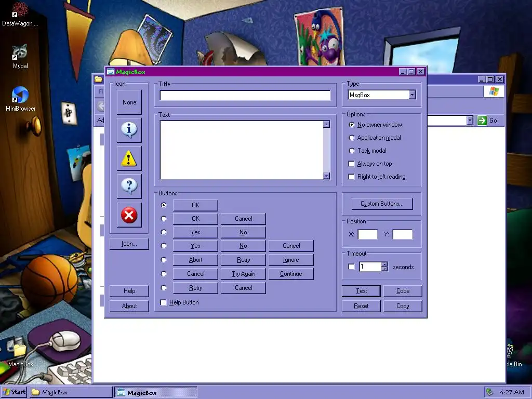Select the Yes No Cancel radio
Viewport: 532px width, 399px height.
click(x=164, y=246)
